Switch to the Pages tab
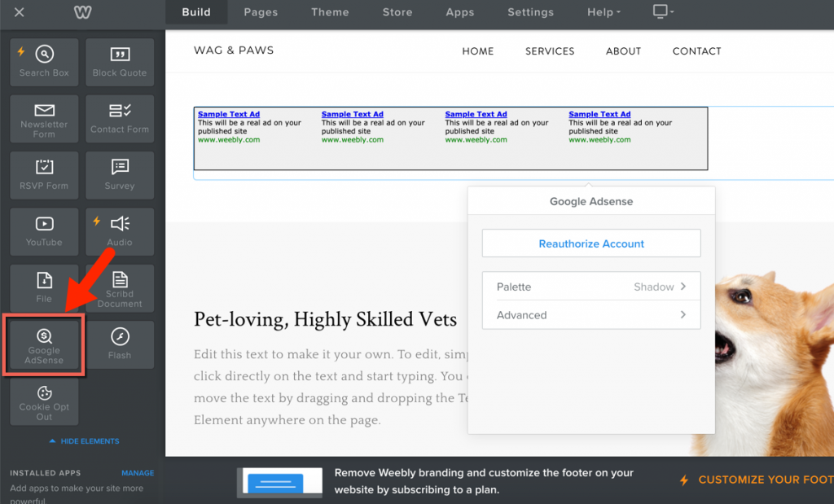 click(x=261, y=12)
